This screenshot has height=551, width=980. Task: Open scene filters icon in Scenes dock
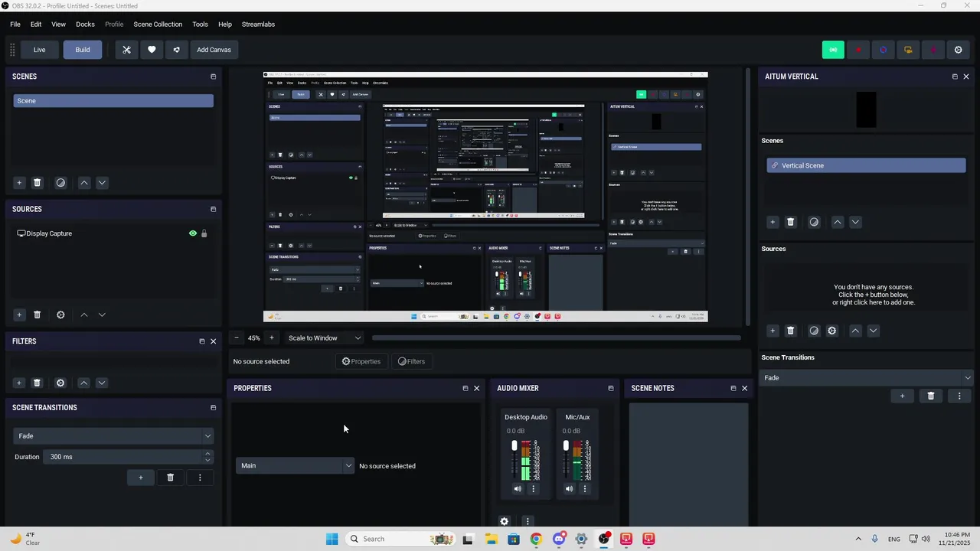click(60, 183)
